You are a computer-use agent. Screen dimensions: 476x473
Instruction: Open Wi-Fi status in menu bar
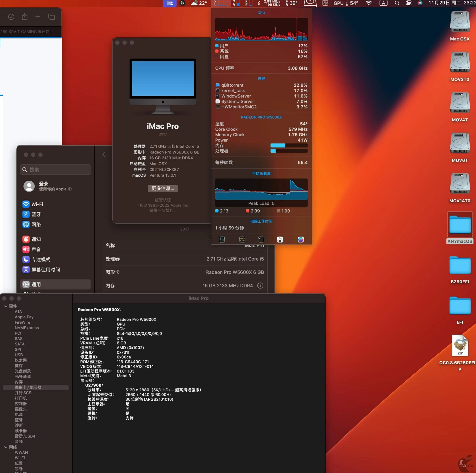coord(369,3)
